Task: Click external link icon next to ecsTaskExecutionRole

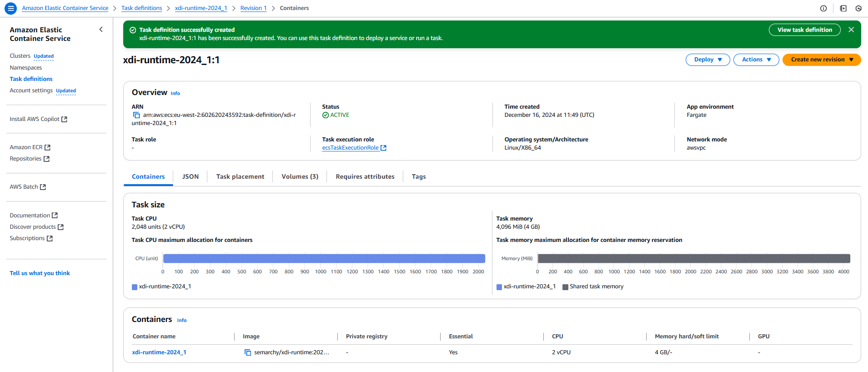Action: pos(383,148)
